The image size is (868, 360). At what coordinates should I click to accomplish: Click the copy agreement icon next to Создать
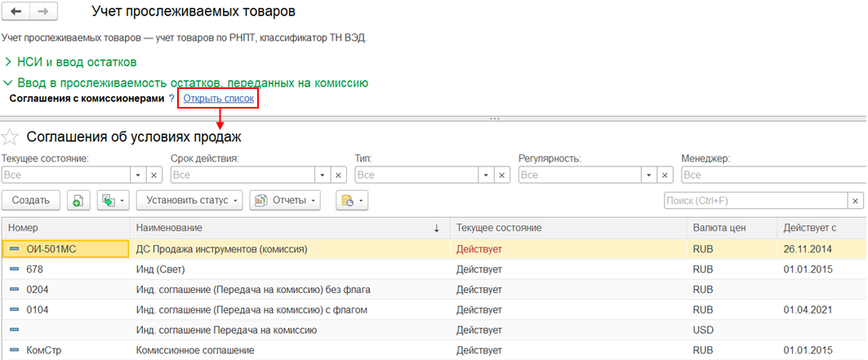[x=78, y=200]
